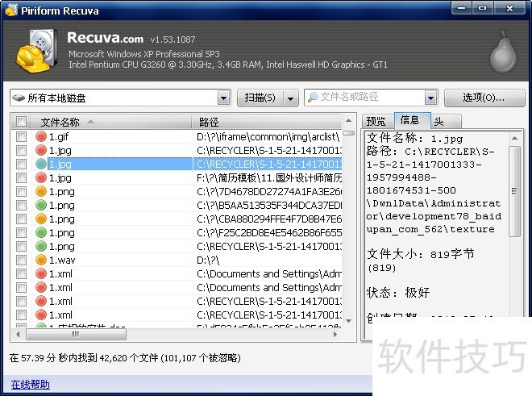The width and height of the screenshot is (532, 396).
Task: Check the box for 1.wav
Action: (x=21, y=260)
